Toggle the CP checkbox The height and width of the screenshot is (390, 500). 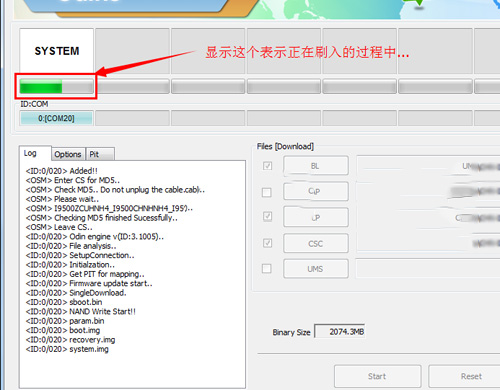[267, 192]
